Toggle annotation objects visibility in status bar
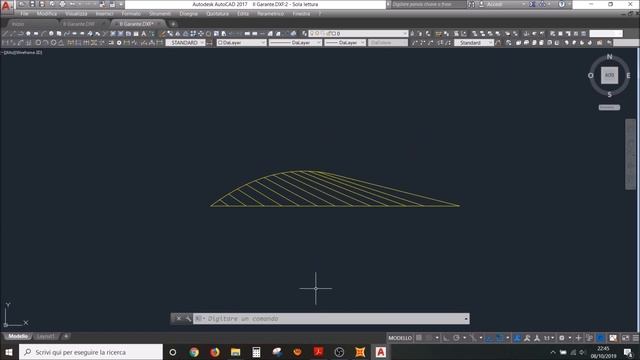This screenshot has height=360, width=640. point(517,338)
